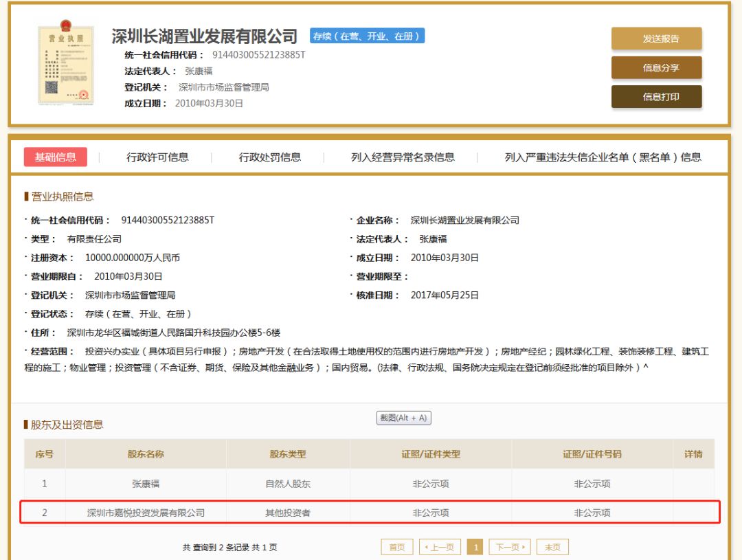The image size is (742, 560).
Task: Click the 信息打印 button
Action: click(x=655, y=97)
